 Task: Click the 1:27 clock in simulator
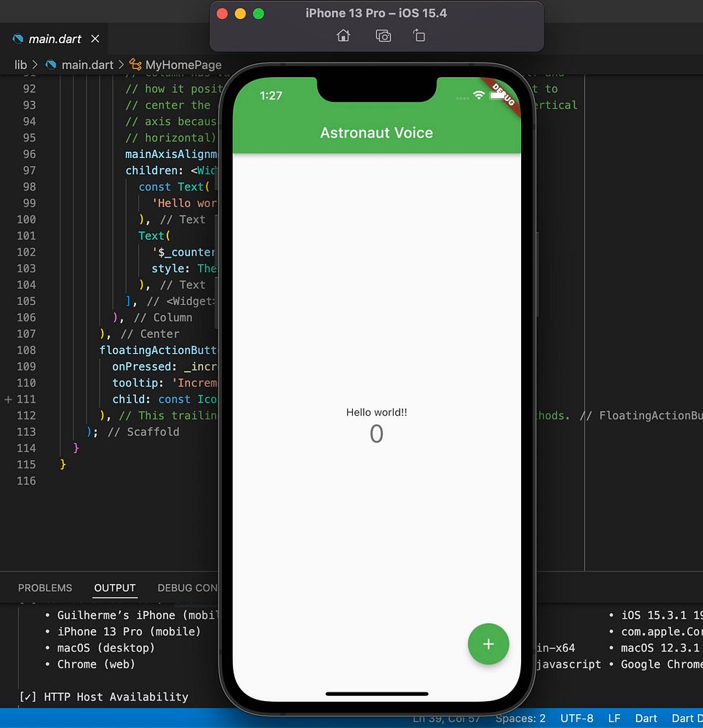coord(271,95)
